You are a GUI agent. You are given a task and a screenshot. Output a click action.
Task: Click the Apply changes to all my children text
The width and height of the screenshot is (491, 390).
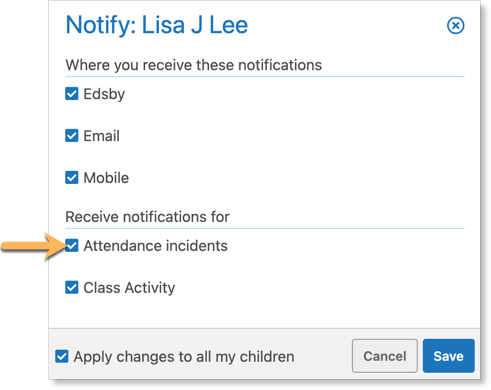(x=184, y=357)
